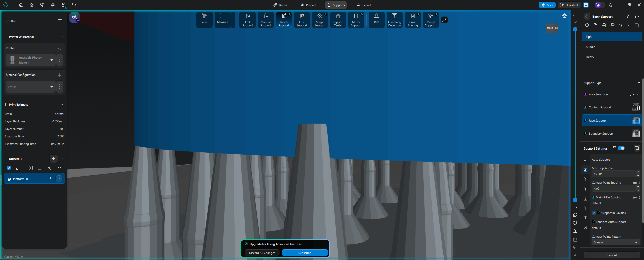
Task: Collapse the floating toolbar with the shrink icon
Action: click(x=445, y=20)
